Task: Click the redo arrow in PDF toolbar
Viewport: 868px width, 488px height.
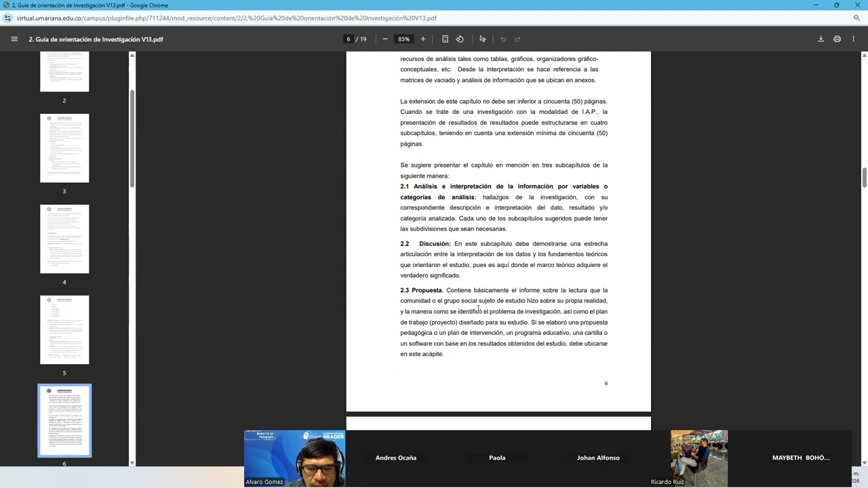Action: [x=517, y=39]
